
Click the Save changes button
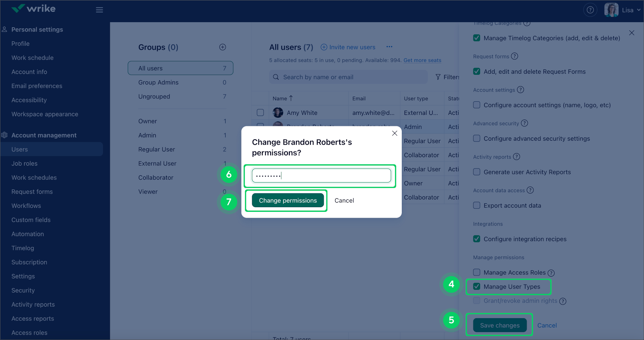(499, 325)
